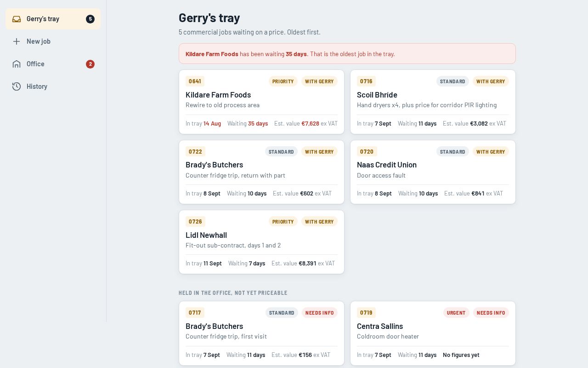The height and width of the screenshot is (368, 588).
Task: Click the 'No figures yet' text
Action: [461, 355]
